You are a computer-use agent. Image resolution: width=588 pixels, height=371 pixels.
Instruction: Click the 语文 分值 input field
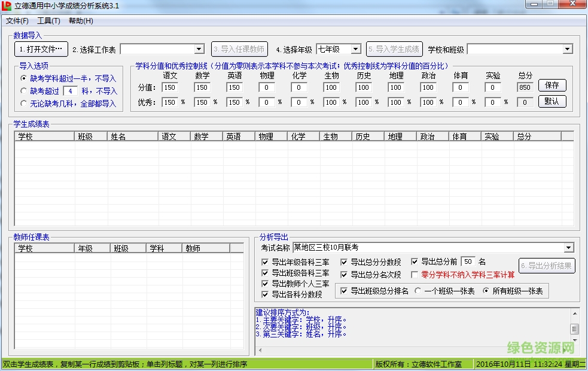pos(169,87)
